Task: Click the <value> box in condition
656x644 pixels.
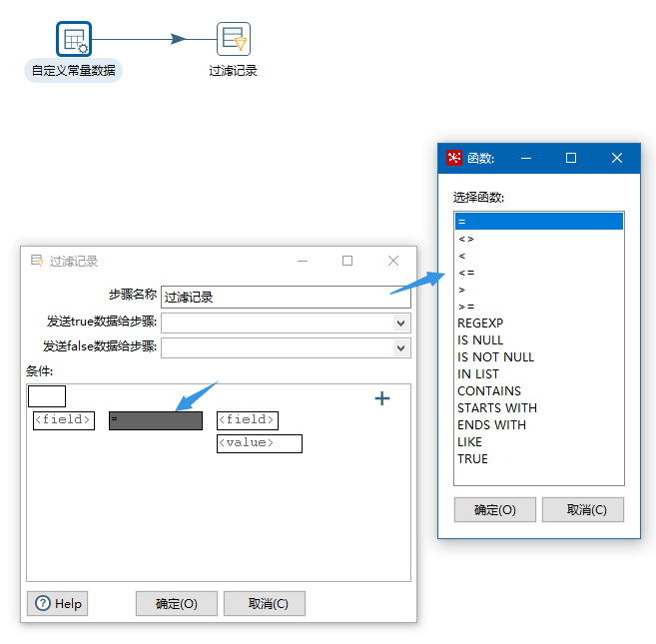Action: (x=260, y=443)
